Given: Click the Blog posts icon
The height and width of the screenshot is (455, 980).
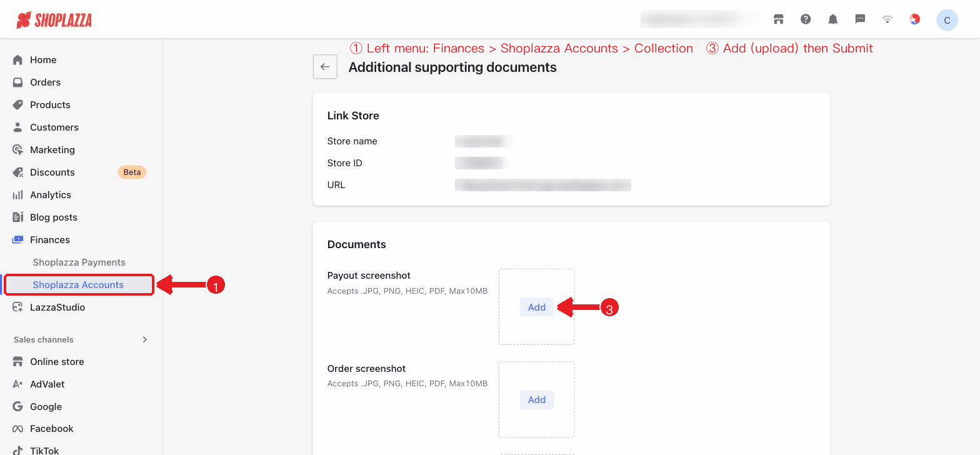Looking at the screenshot, I should [x=17, y=217].
